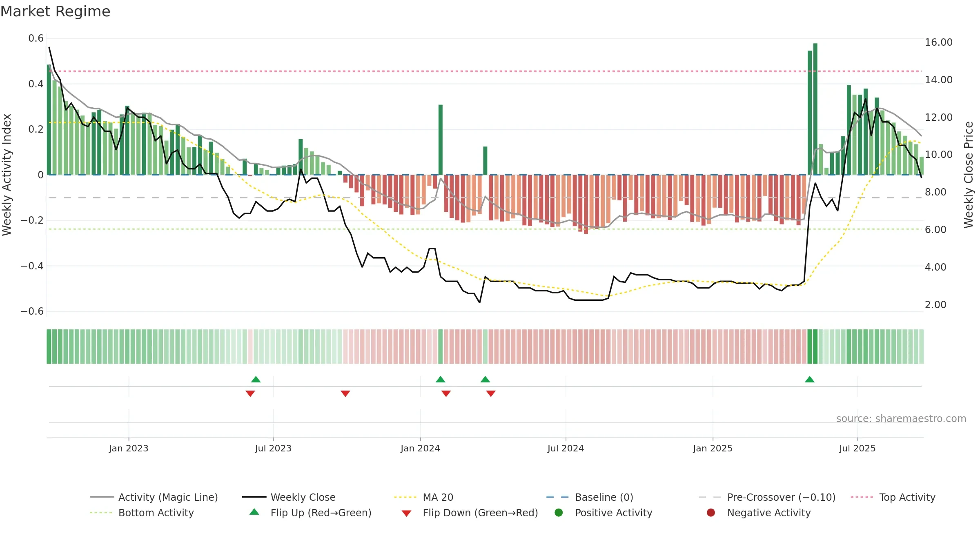This screenshot has width=980, height=551.
Task: Click the tall green activity spike bar in early 2024
Action: (x=441, y=140)
